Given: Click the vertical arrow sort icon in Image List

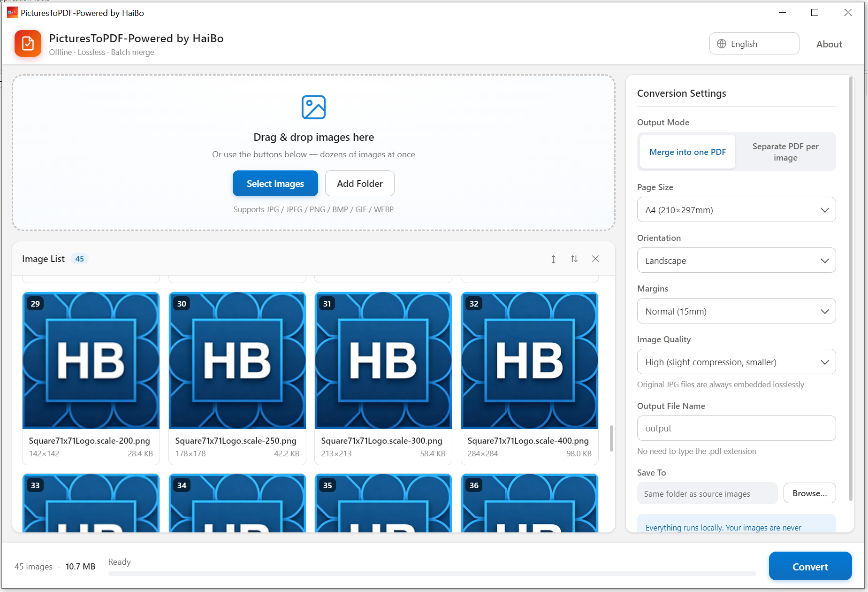Looking at the screenshot, I should click(553, 259).
